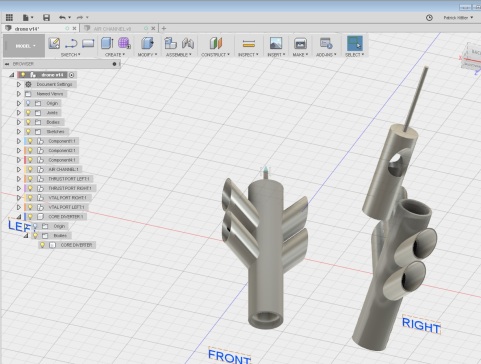Click the Undo arrow
This screenshot has width=481, height=364.
point(62,17)
